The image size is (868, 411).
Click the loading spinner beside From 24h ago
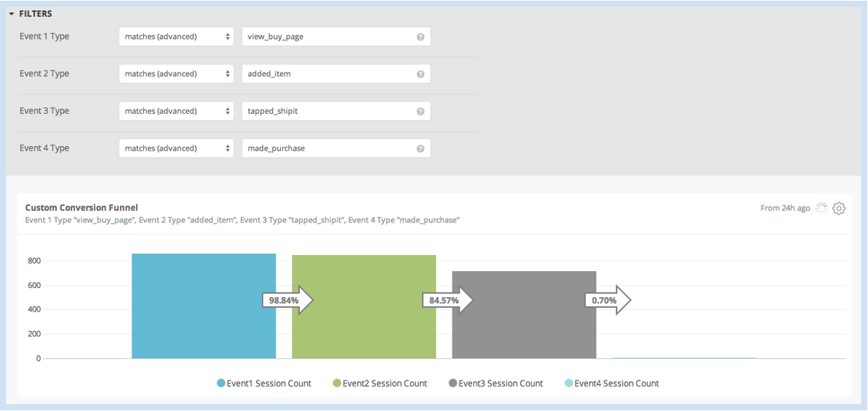(x=821, y=209)
